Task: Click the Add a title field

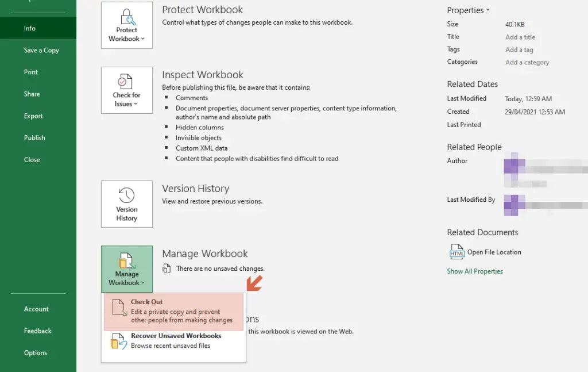Action: tap(520, 37)
